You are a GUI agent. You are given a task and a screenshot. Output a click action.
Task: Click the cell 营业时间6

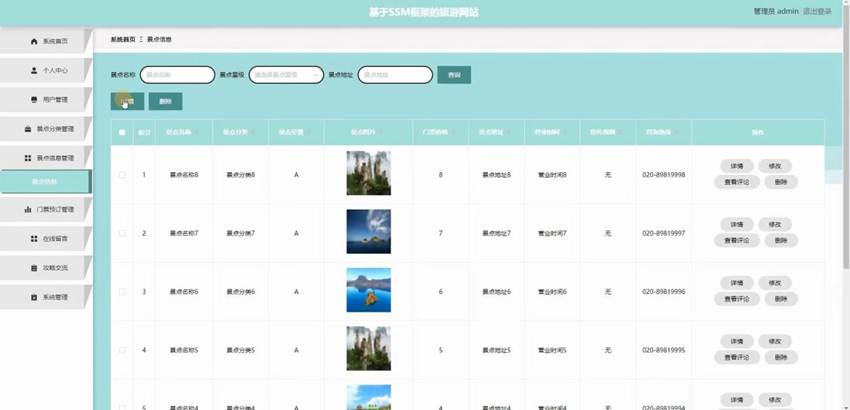(552, 292)
